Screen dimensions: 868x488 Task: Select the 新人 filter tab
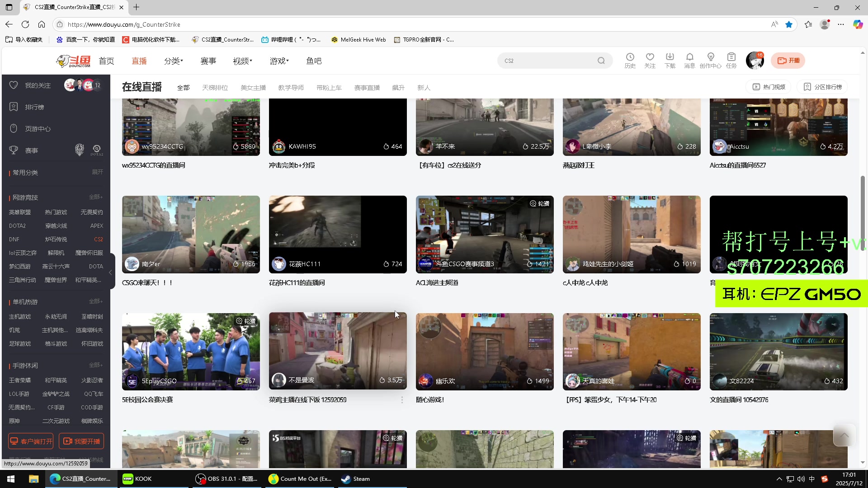424,88
